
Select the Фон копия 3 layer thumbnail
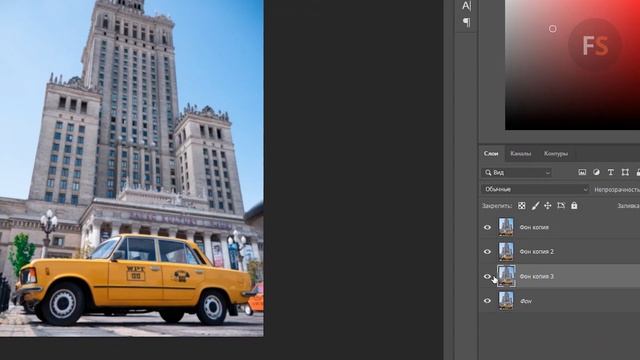[506, 276]
